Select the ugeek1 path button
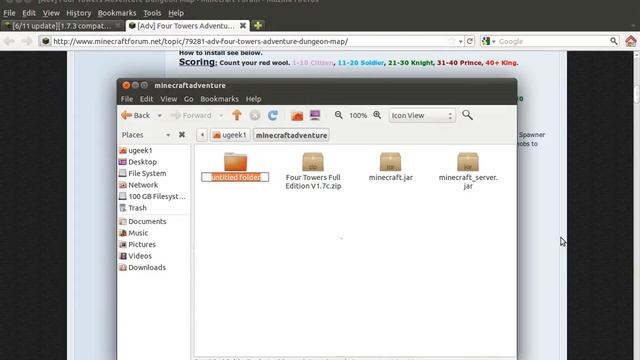Screen dimensions: 640x360 click(230, 135)
